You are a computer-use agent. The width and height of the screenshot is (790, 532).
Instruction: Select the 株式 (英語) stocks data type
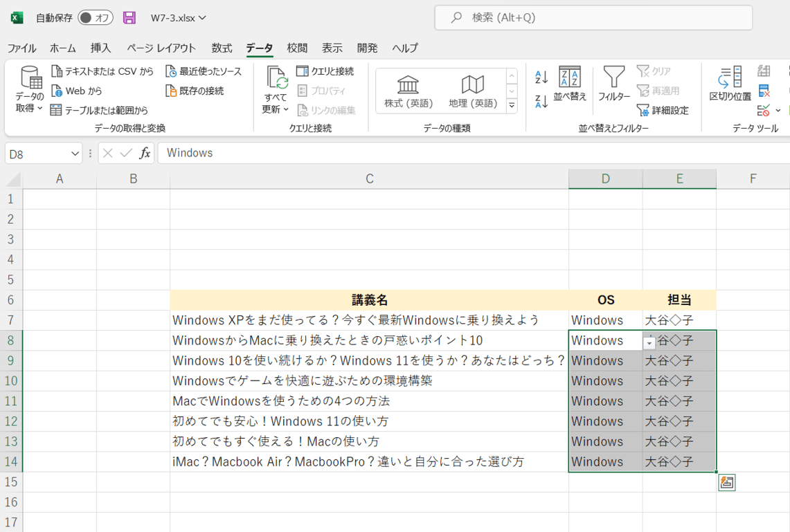pos(409,91)
